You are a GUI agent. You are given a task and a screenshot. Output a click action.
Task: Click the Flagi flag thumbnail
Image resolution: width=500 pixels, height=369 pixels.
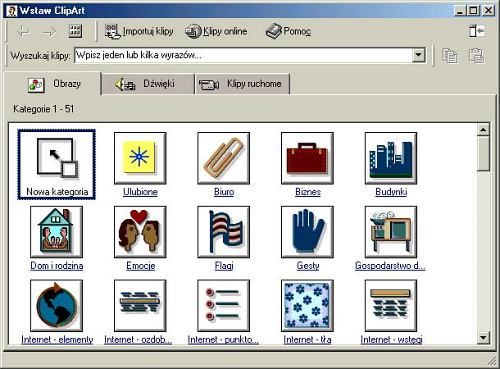[223, 232]
